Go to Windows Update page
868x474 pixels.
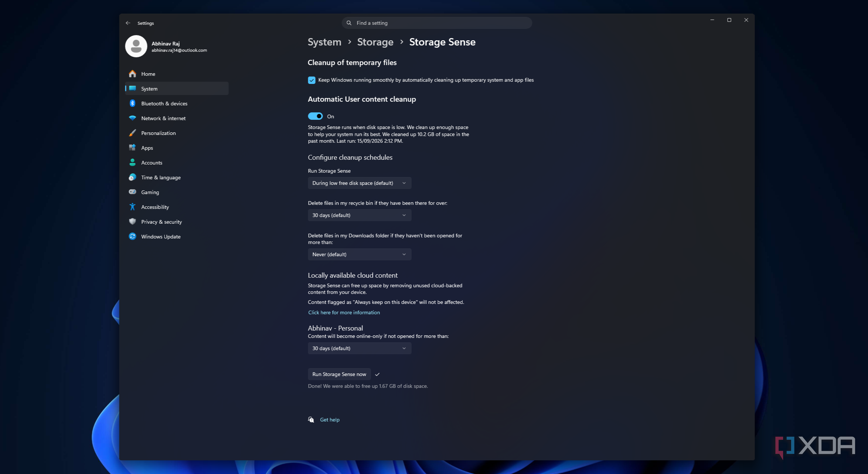click(x=177, y=236)
